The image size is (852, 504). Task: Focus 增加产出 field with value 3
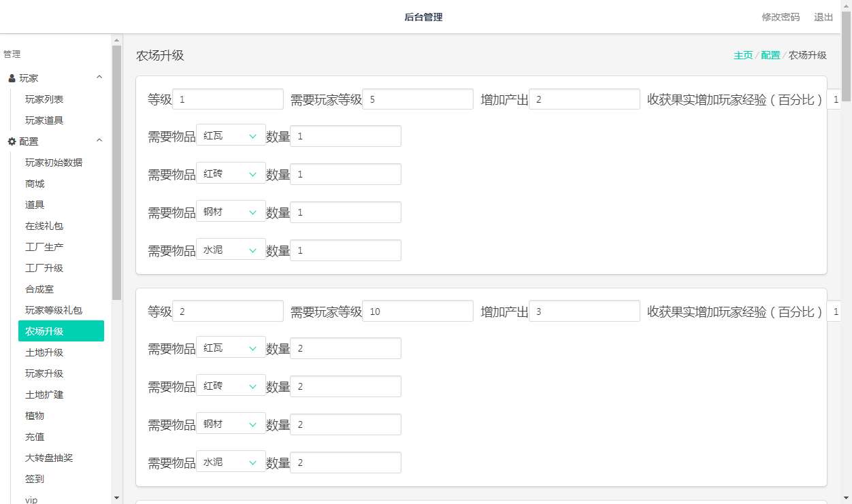tap(585, 312)
